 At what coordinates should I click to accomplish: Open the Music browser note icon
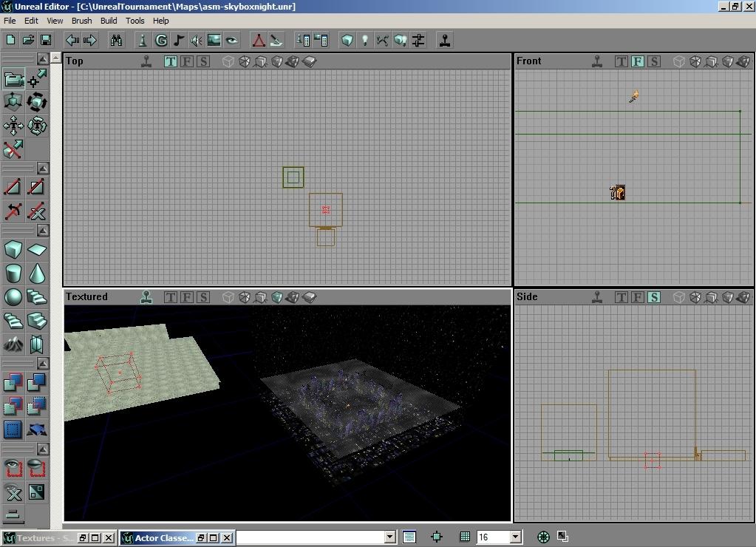click(179, 40)
